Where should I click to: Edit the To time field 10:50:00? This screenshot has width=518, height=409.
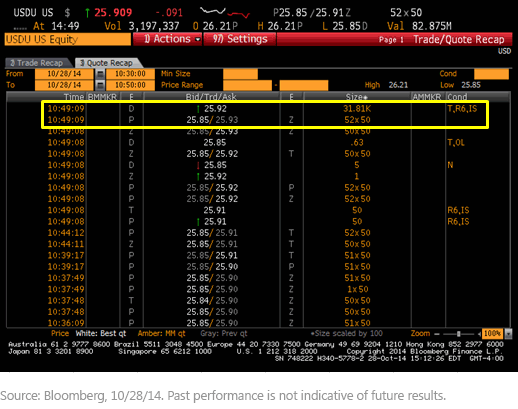click(130, 85)
